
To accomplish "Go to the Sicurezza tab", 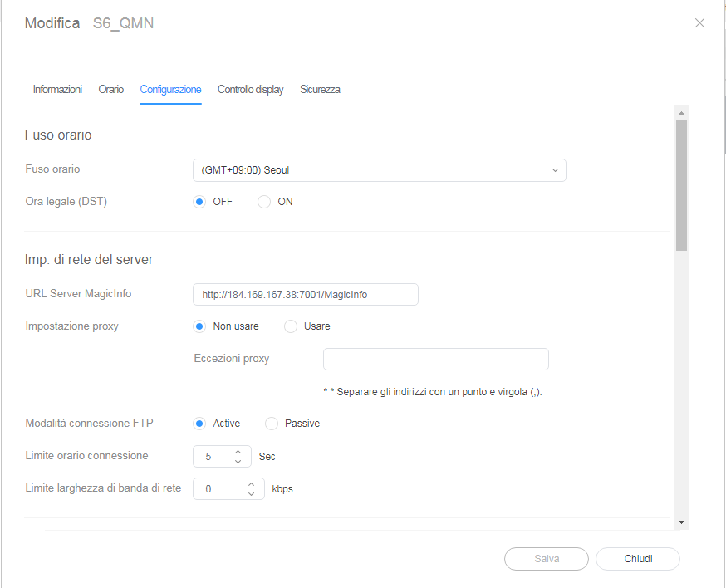I will point(320,89).
